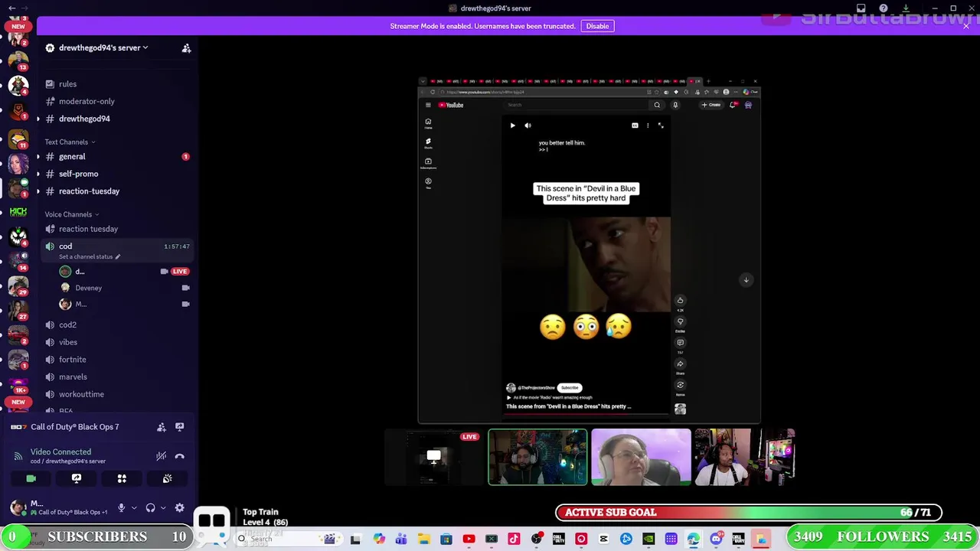Open more options on YouTube Short
Viewport: 980px width, 551px height.
[x=648, y=126]
